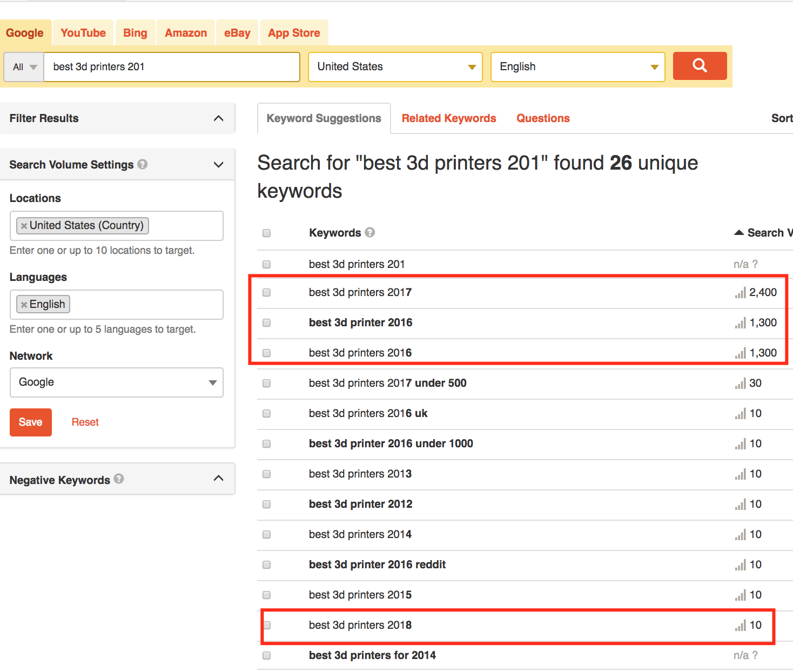Remove United States (Country) location tag
This screenshot has width=793, height=672.
tap(24, 226)
